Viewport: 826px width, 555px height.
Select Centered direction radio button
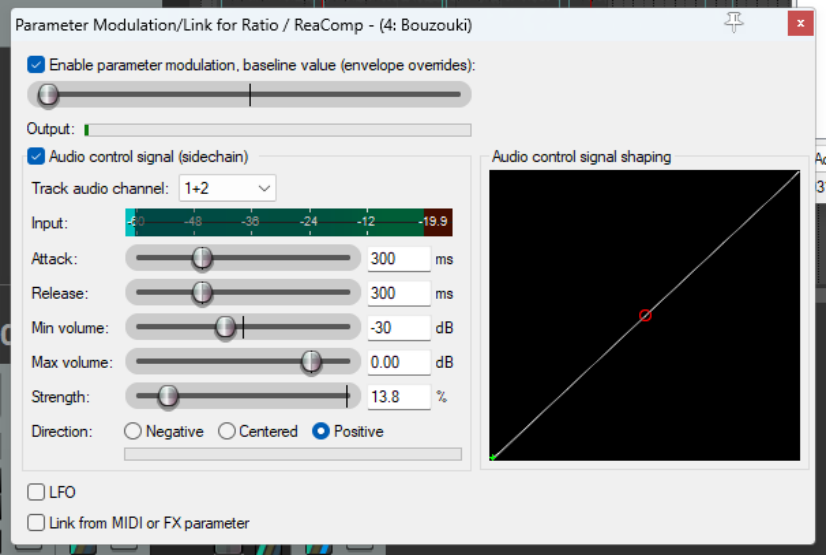[227, 431]
